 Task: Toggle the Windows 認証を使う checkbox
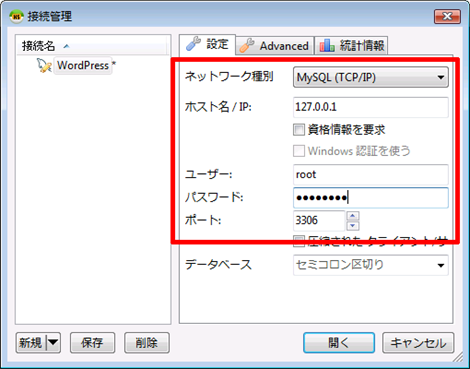pyautogui.click(x=299, y=151)
